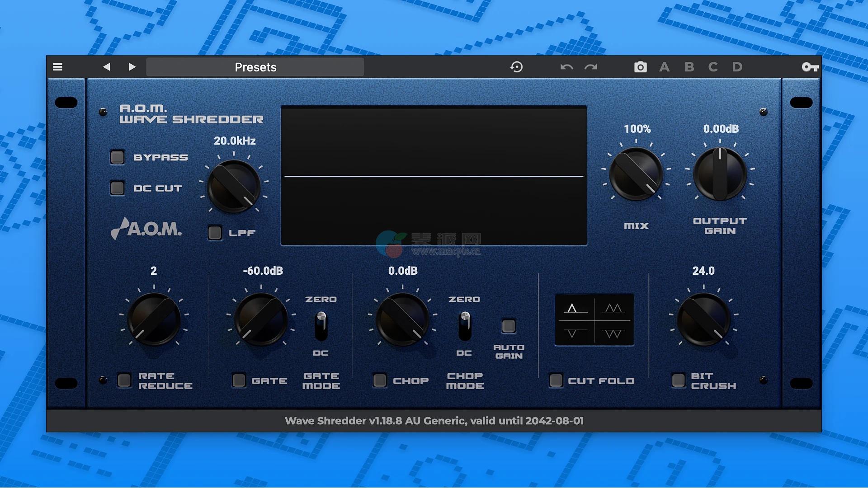This screenshot has height=488, width=868.
Task: Click the undo arrow icon
Action: tap(566, 67)
